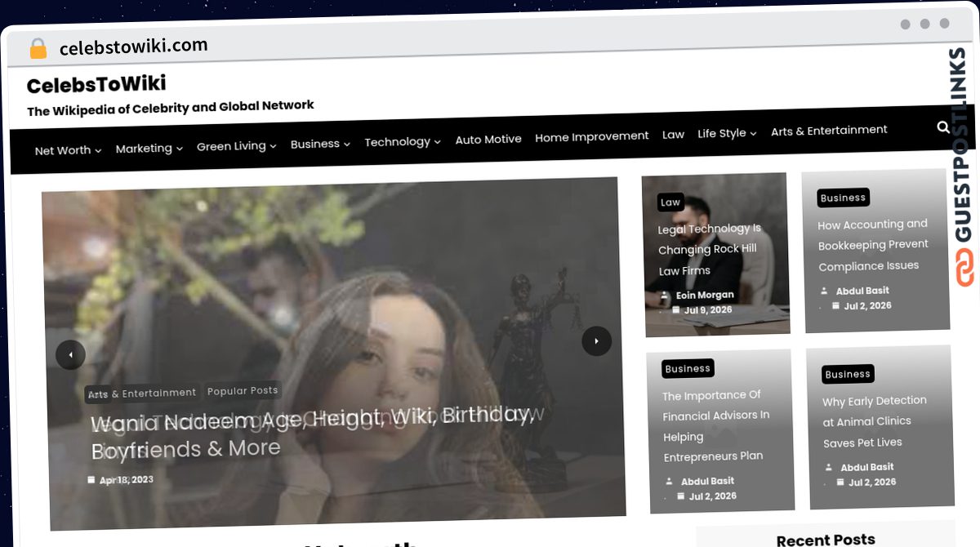Screen dimensions: 980x547
Task: Open the Marketing menu label
Action: pyautogui.click(x=144, y=149)
